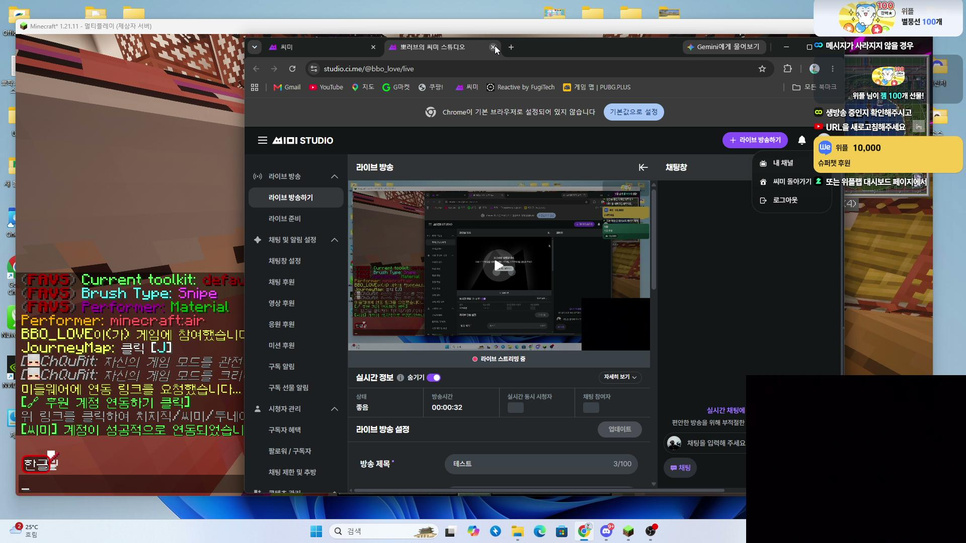
Task: Select 라이브 방송하기 in the sidebar
Action: (x=296, y=198)
